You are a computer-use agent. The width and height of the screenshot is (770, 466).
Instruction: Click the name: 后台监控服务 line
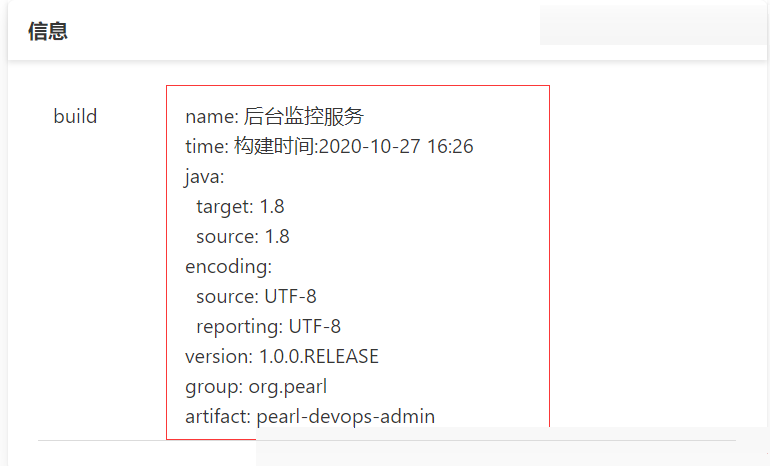tap(275, 116)
